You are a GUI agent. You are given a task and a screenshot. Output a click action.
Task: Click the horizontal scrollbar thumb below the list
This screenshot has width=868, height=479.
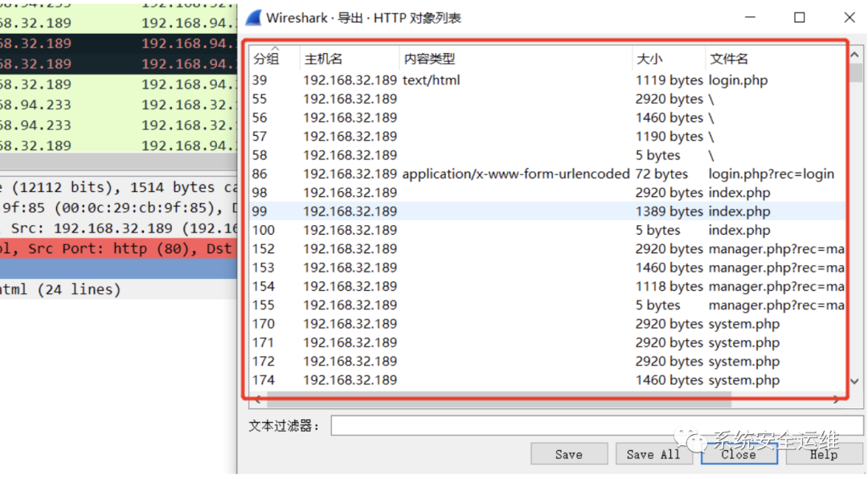click(498, 399)
